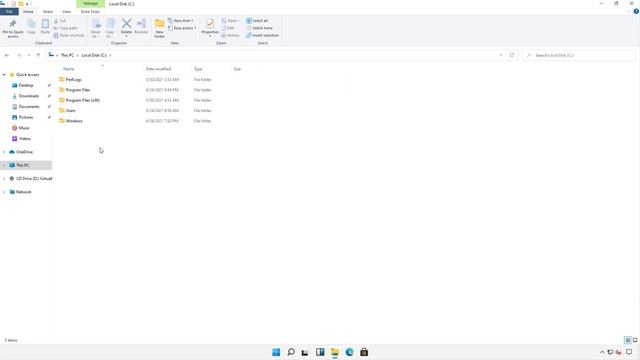Expand the OneDrive tree node
This screenshot has width=640, height=360.
4,152
